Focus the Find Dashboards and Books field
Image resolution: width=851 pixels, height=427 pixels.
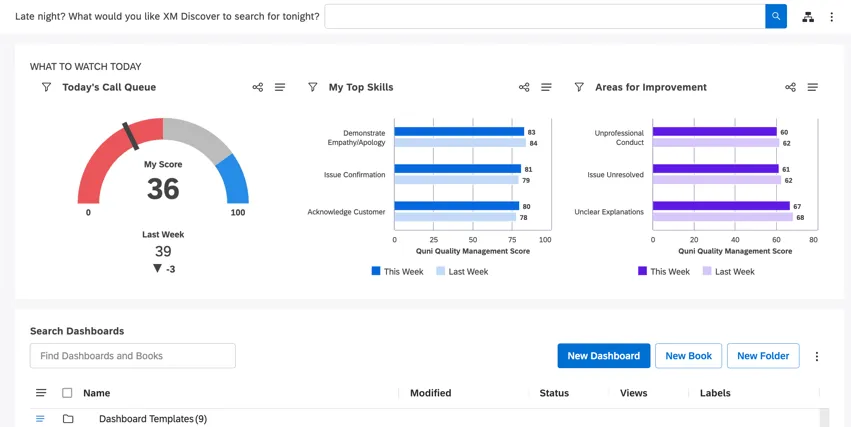click(133, 356)
